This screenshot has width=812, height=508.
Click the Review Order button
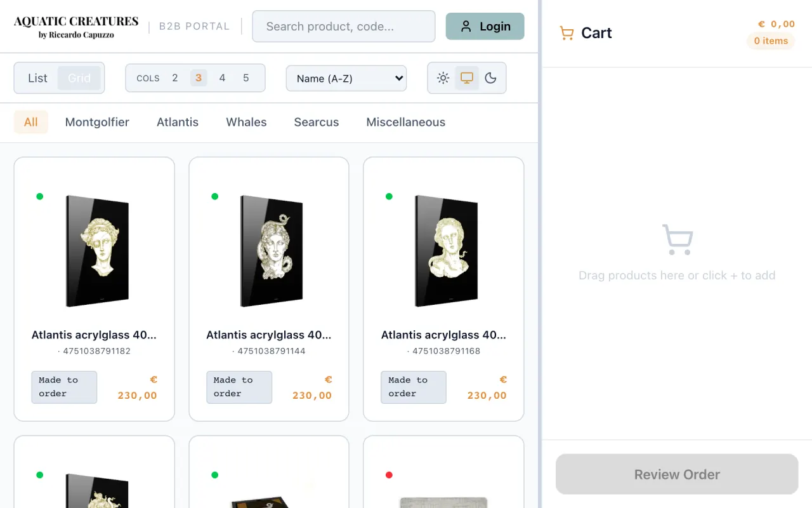(677, 474)
